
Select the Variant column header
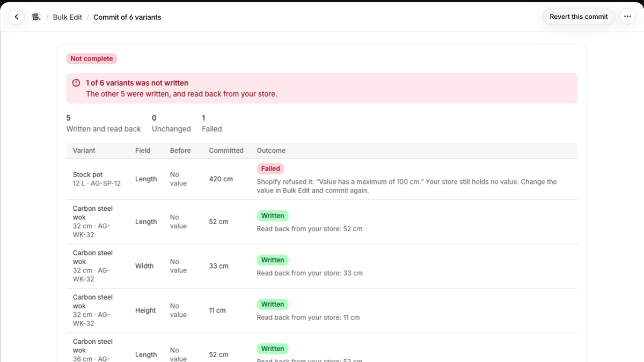coord(84,151)
